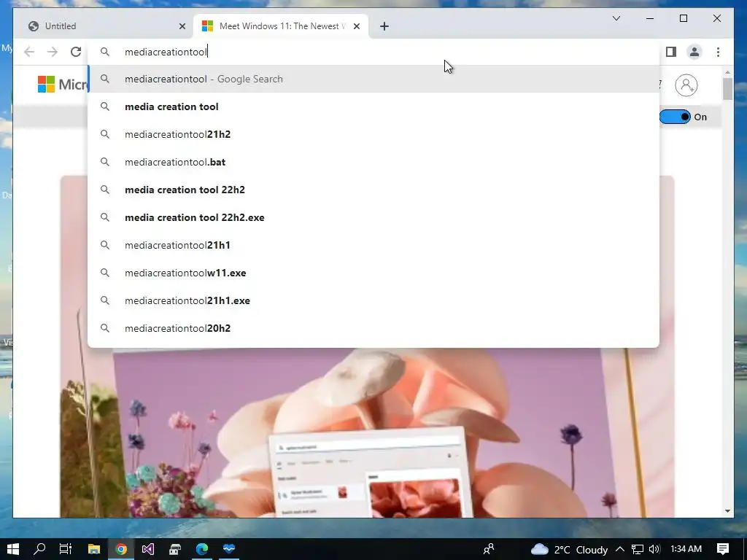Screen dimensions: 747x560
Task: Open the blue heart monitor taskbar app
Action: [x=228, y=549]
